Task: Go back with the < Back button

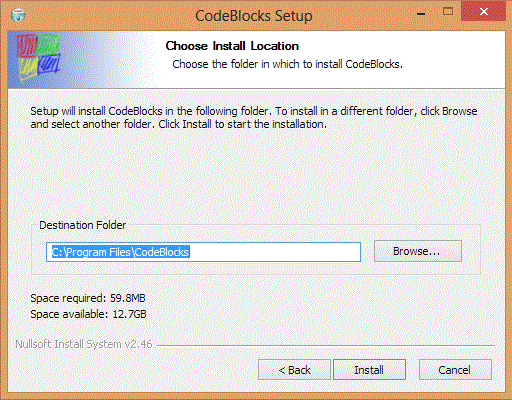Action: click(x=294, y=369)
